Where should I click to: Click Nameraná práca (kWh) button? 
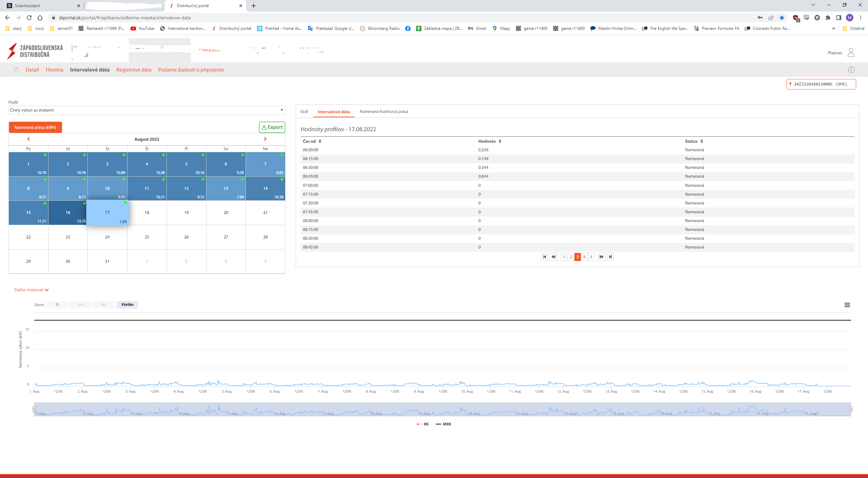coord(35,127)
